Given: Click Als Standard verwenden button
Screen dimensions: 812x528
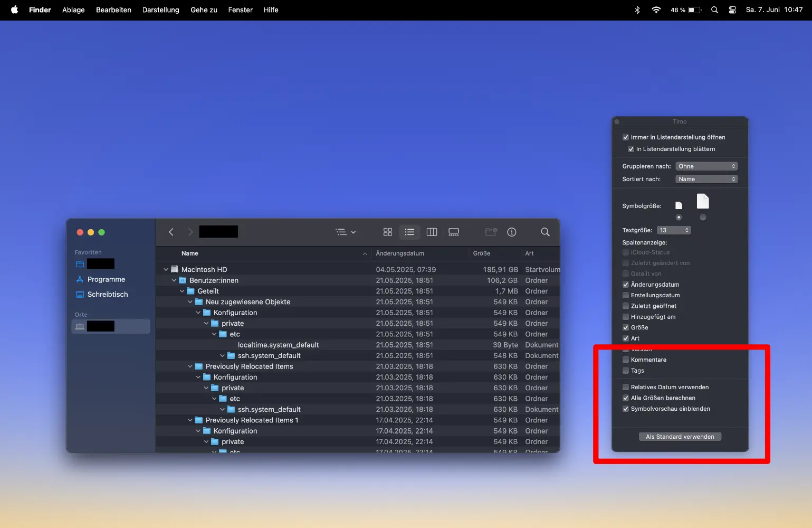Looking at the screenshot, I should coord(680,437).
